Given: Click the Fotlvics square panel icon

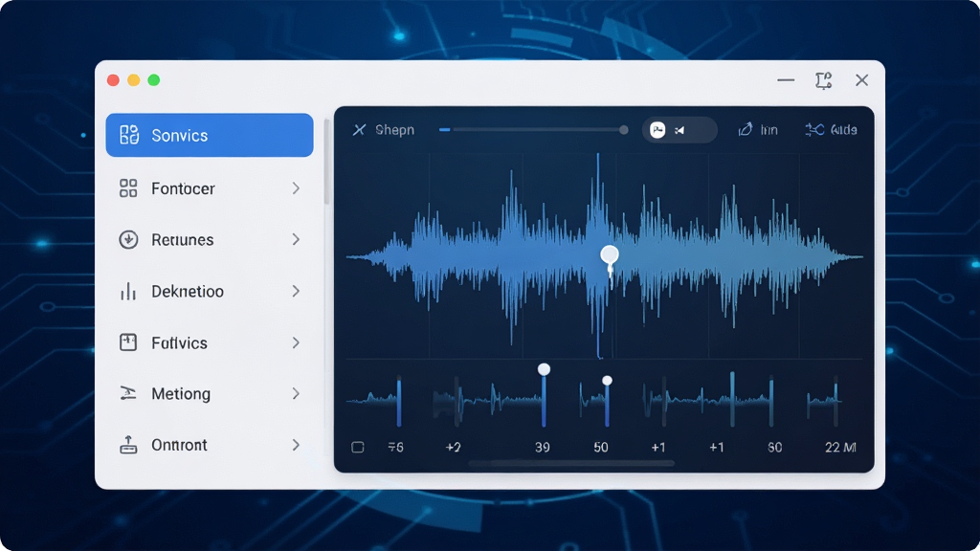Looking at the screenshot, I should coord(128,342).
